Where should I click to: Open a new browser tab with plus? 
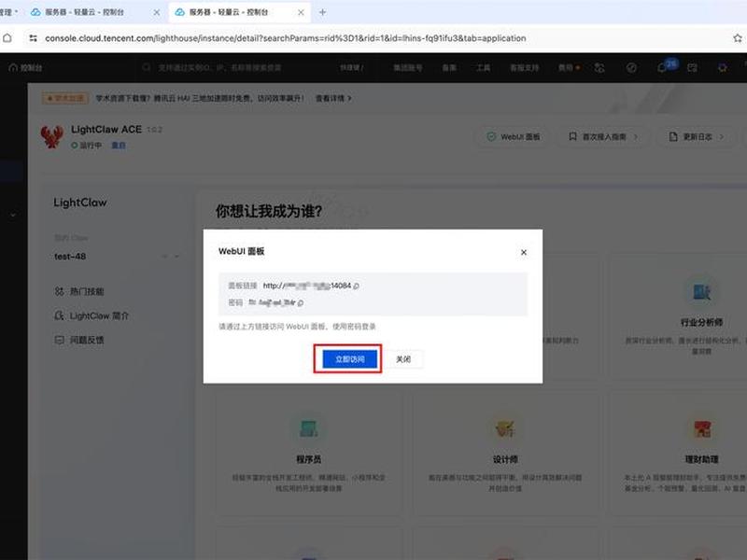(322, 12)
